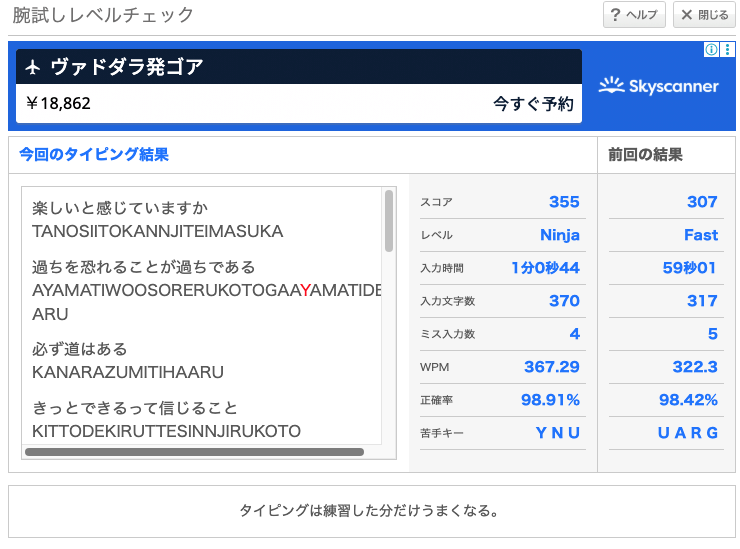Select the 前回の結果 header
This screenshot has height=549, width=740.
pyautogui.click(x=645, y=154)
